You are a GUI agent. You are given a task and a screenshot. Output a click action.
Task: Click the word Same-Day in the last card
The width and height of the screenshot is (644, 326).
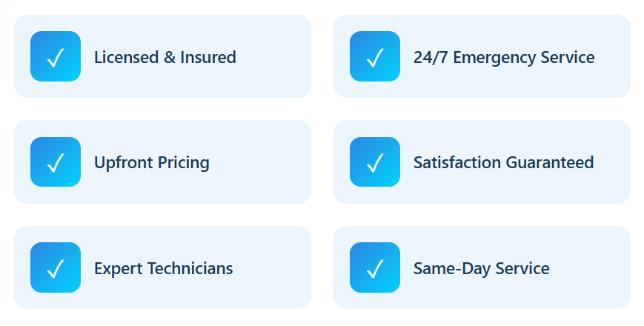click(x=448, y=268)
